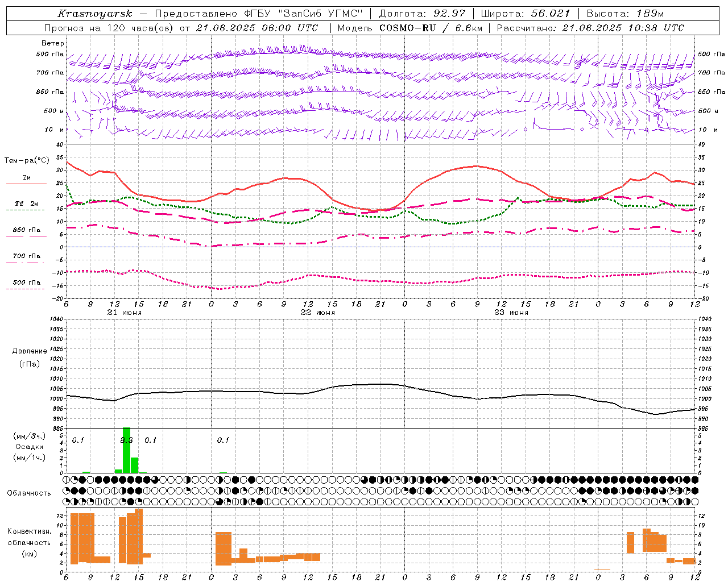Image resolution: width=728 pixels, height=582 pixels.
Task: Click the 'Долгота: 92.97' header field
Action: [x=422, y=14]
